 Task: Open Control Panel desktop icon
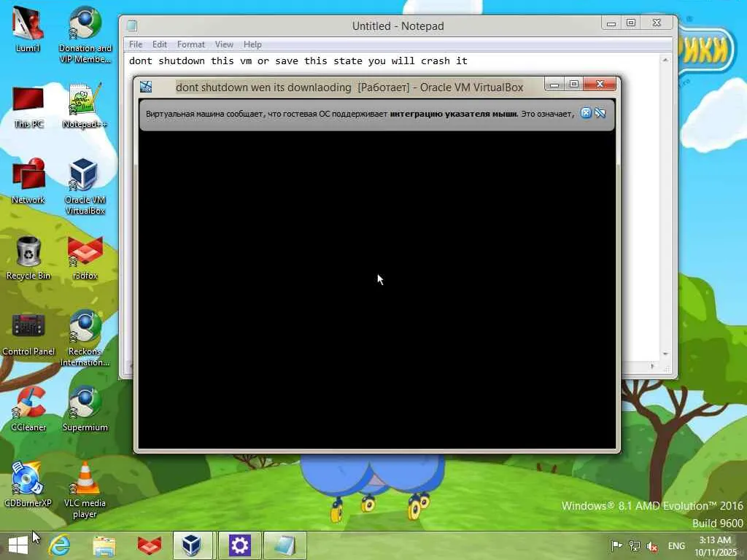(x=28, y=334)
